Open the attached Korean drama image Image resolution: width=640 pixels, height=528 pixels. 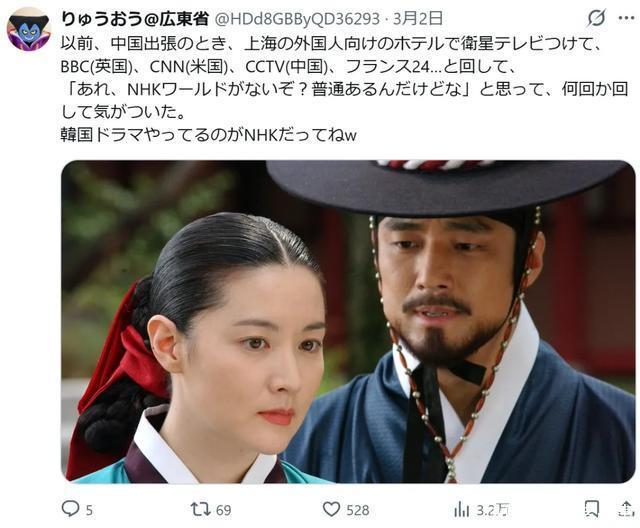348,322
